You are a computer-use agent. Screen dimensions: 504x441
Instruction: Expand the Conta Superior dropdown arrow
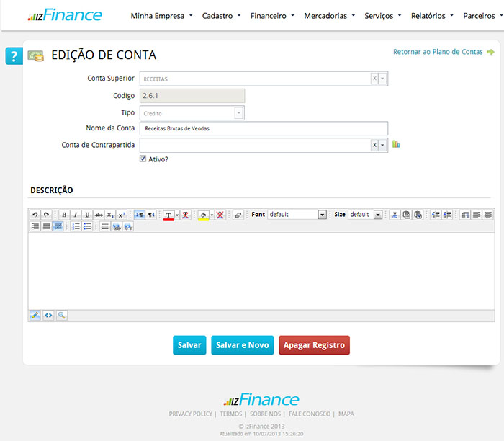[382, 79]
